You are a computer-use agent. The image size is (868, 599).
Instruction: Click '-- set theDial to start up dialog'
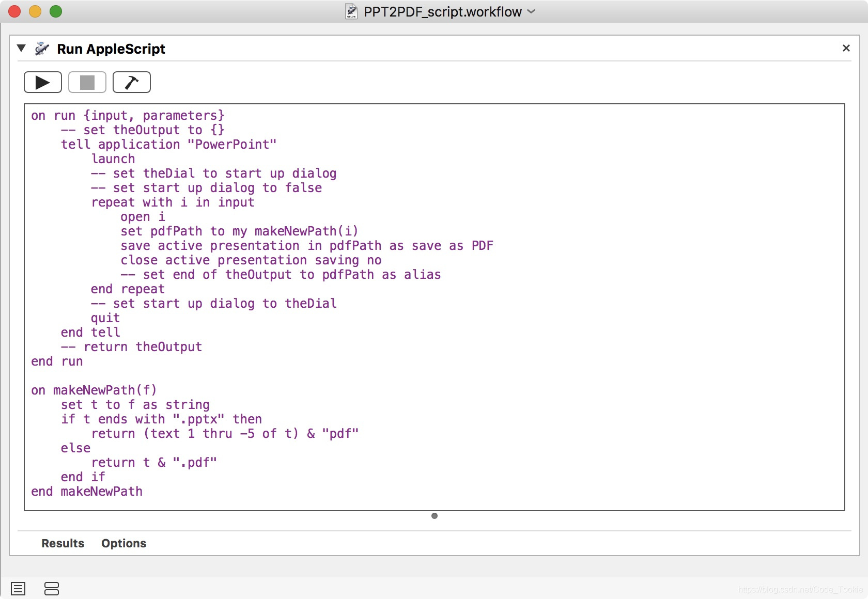click(213, 174)
